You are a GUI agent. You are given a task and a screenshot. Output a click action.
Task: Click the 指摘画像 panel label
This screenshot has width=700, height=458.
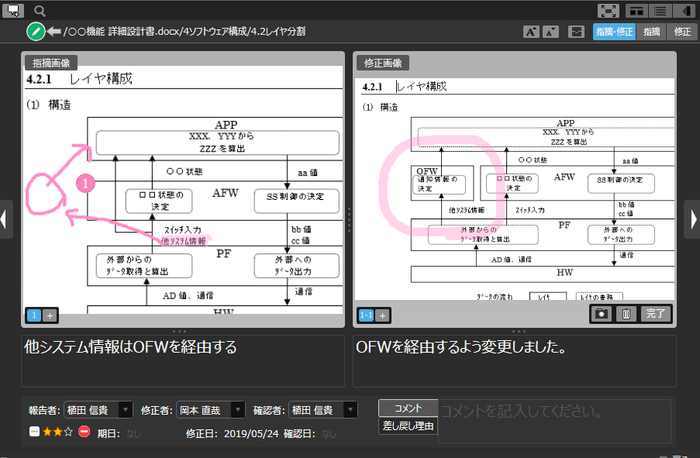51,63
